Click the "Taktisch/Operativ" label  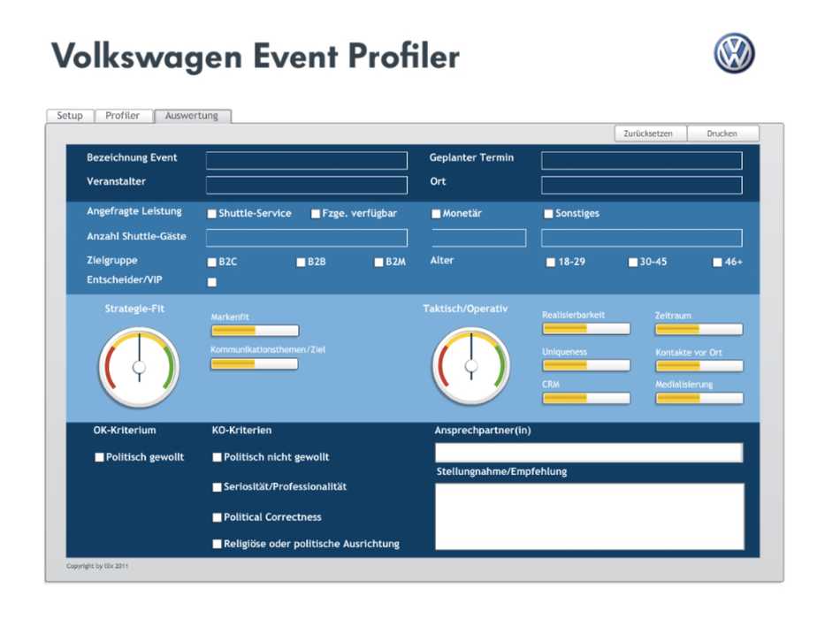coord(465,309)
